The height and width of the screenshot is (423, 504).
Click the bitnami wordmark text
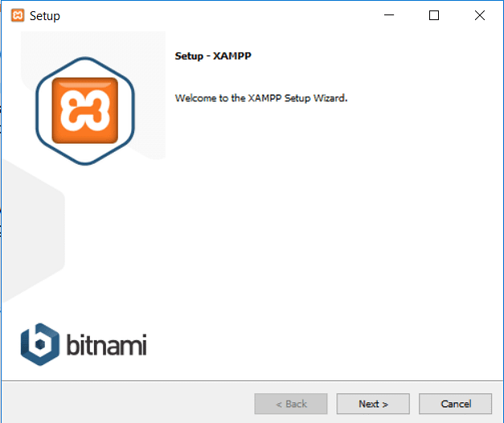coord(106,344)
